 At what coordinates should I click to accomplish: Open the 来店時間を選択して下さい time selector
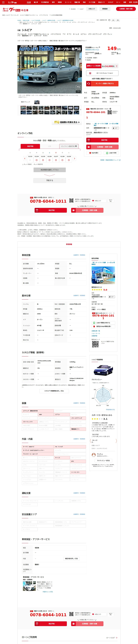(x=50, y=170)
